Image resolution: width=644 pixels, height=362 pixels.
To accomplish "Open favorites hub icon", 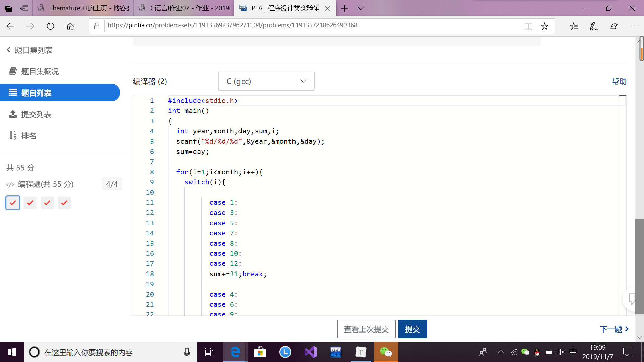I will (x=574, y=26).
